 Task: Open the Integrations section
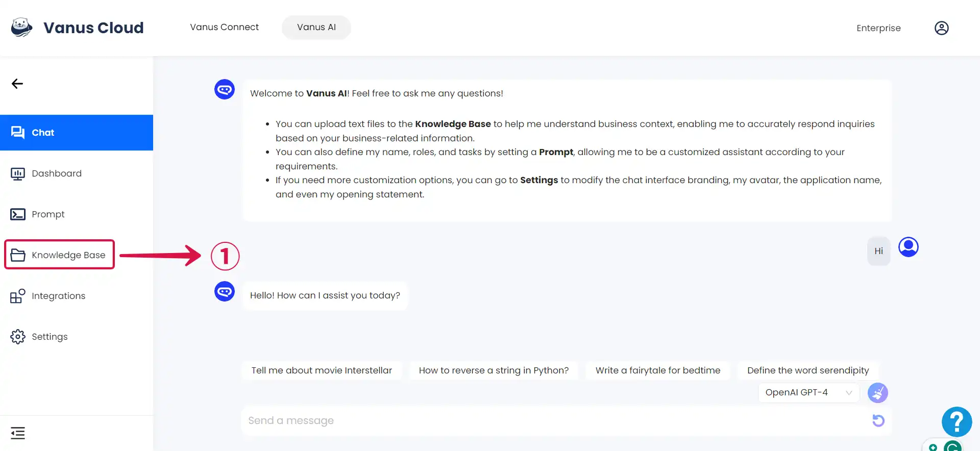tap(77, 296)
